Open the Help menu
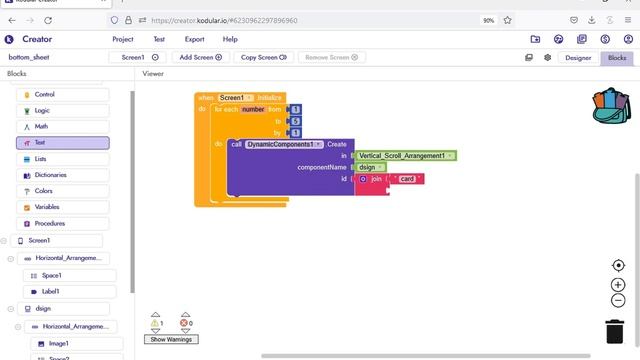Viewport: 640px width, 360px height. 230,39
